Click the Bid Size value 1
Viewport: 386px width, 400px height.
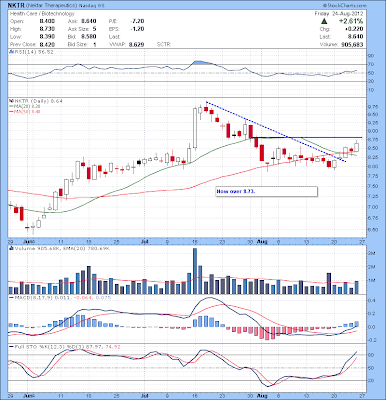pyautogui.click(x=95, y=44)
